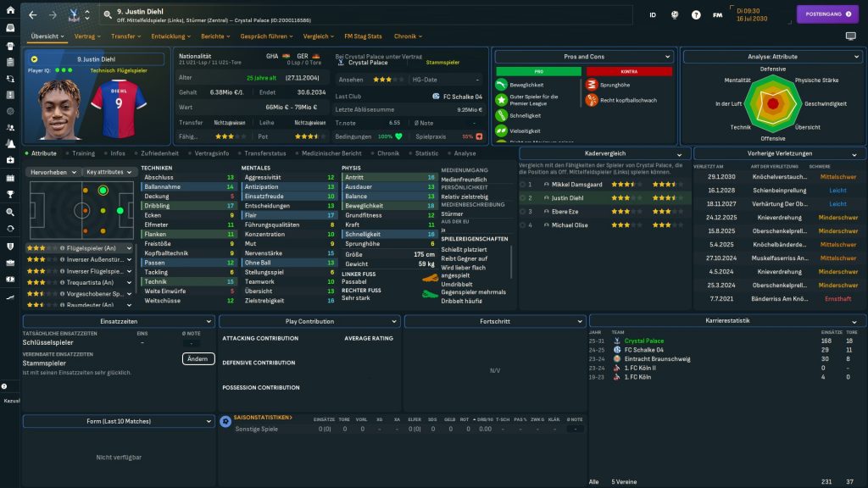Select the Training radio tab
The height and width of the screenshot is (488, 868).
tap(81, 153)
